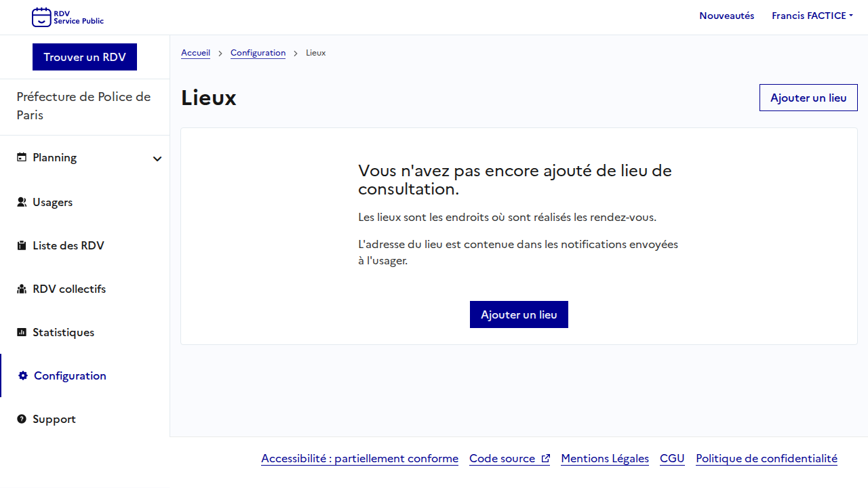
Task: Select Statistiques in the sidebar menu
Action: tap(63, 332)
